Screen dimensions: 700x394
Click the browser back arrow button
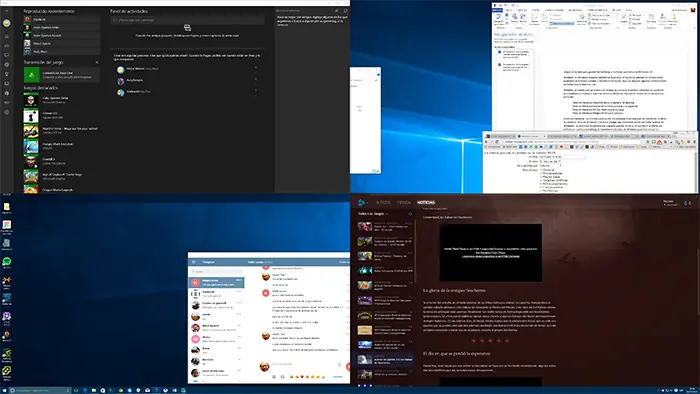pyautogui.click(x=487, y=141)
